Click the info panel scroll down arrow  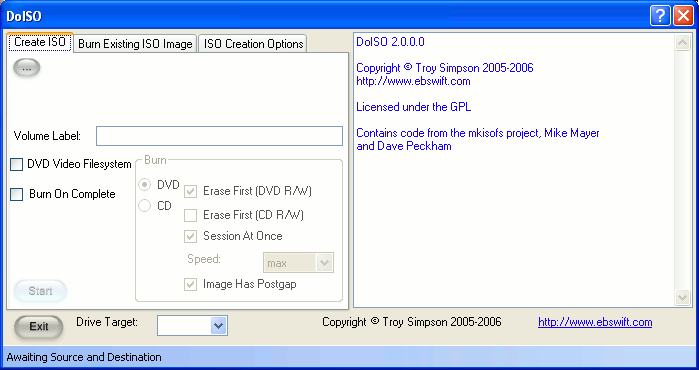[683, 297]
